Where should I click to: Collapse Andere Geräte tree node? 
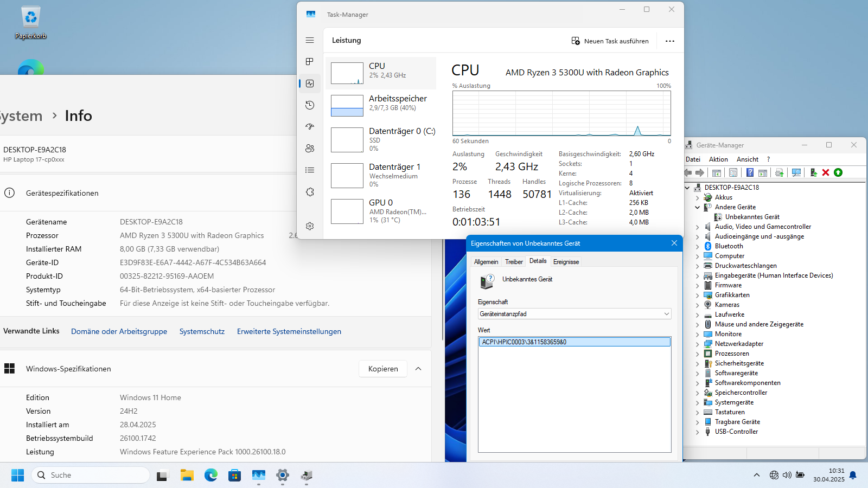(x=698, y=207)
